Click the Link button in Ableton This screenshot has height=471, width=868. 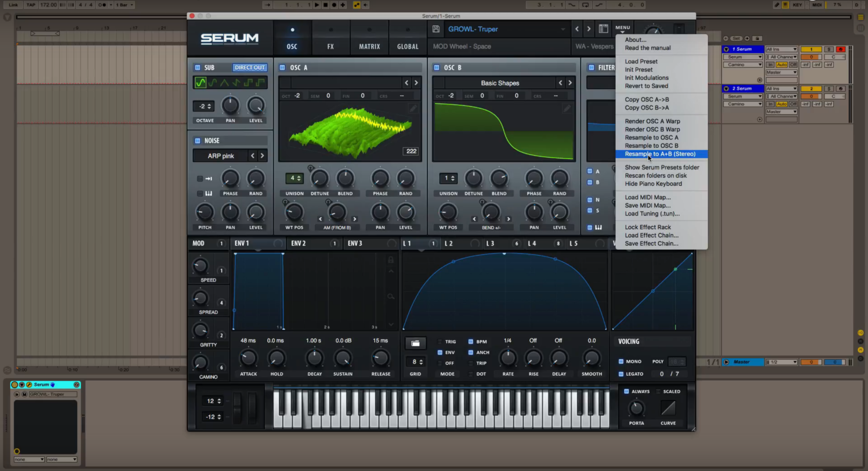pos(13,5)
